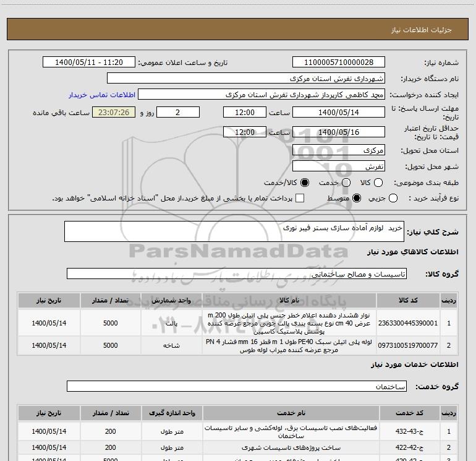Viewport: 476px width, 461px height.
Task: Click the واحد اندازه گیری column header
Action: coord(172,413)
